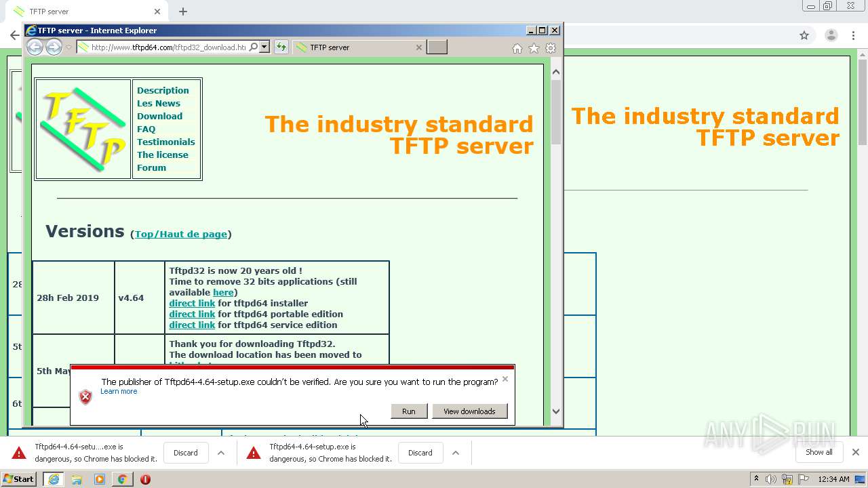Open Windows Media Player taskbar icon

(100, 479)
